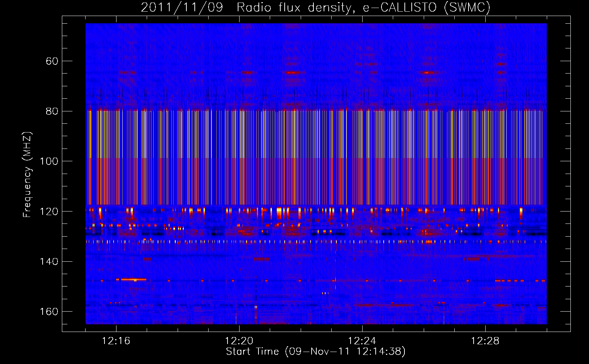This screenshot has width=589, height=364.
Task: Click the 12:16 time tick label
Action: click(x=116, y=341)
